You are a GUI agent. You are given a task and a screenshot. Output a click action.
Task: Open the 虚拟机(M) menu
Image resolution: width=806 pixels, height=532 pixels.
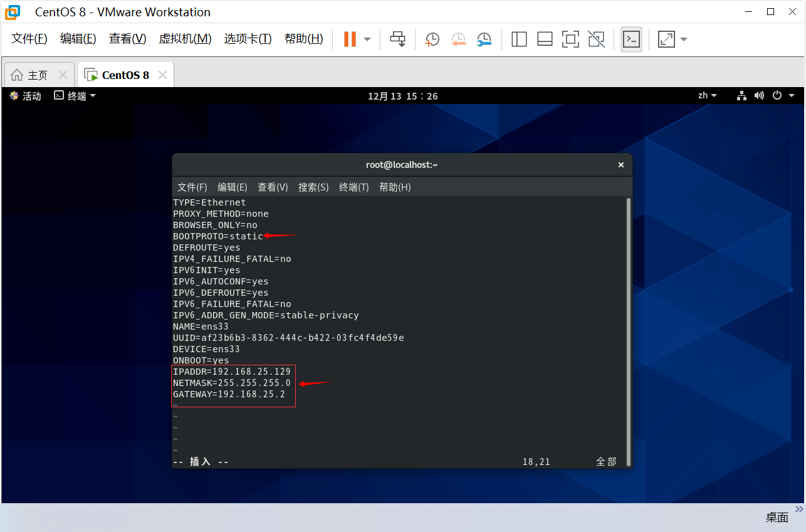point(186,39)
